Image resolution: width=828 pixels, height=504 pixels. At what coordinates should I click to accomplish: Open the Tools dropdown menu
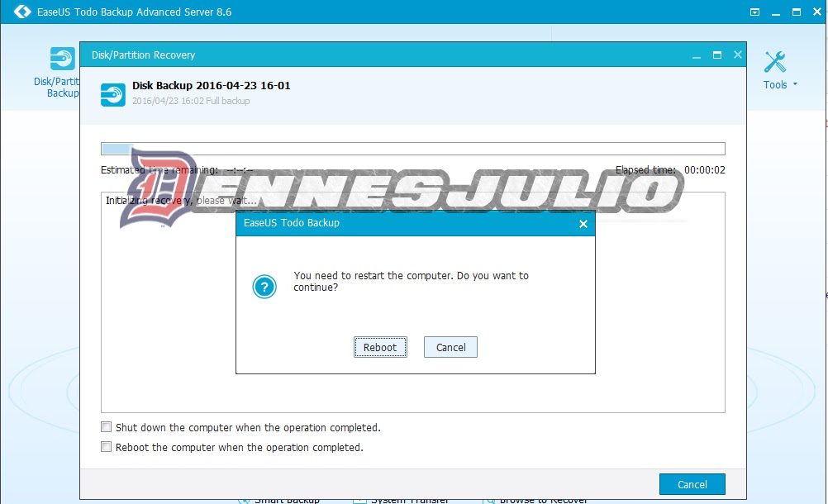tap(779, 84)
